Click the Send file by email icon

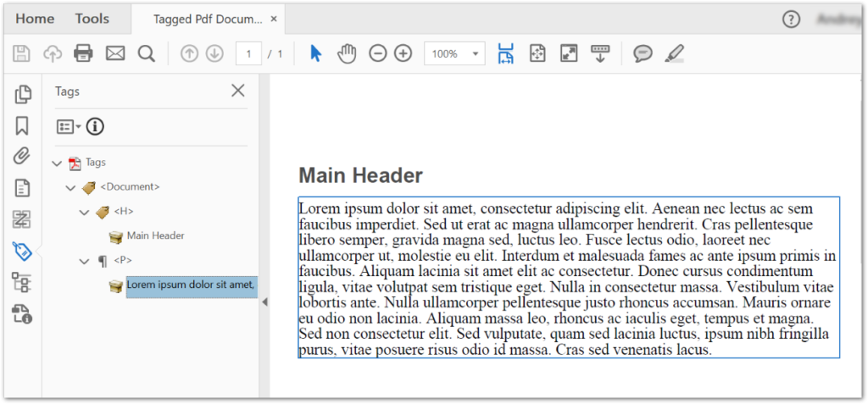pos(114,54)
